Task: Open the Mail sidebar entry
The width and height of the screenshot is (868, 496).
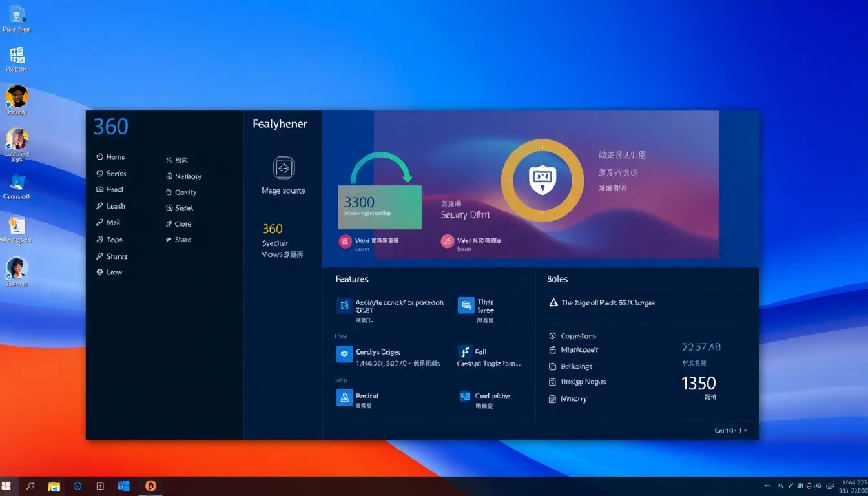Action: pos(108,222)
